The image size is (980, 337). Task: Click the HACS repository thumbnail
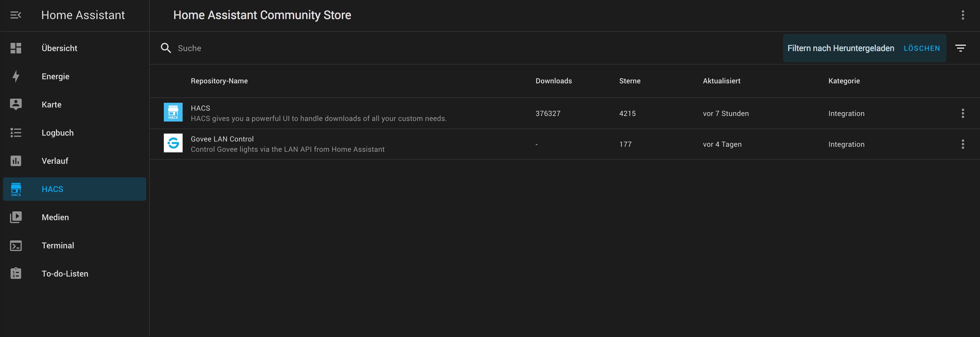coord(173,112)
